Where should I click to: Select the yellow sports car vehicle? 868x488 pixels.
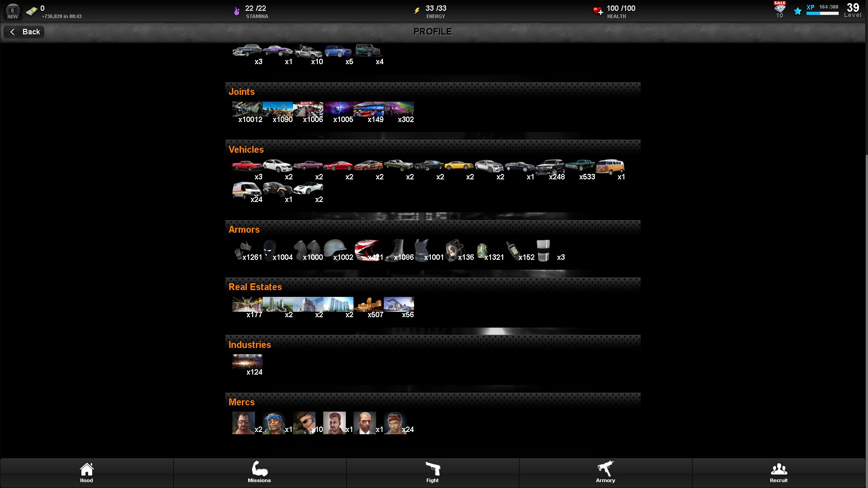458,166
